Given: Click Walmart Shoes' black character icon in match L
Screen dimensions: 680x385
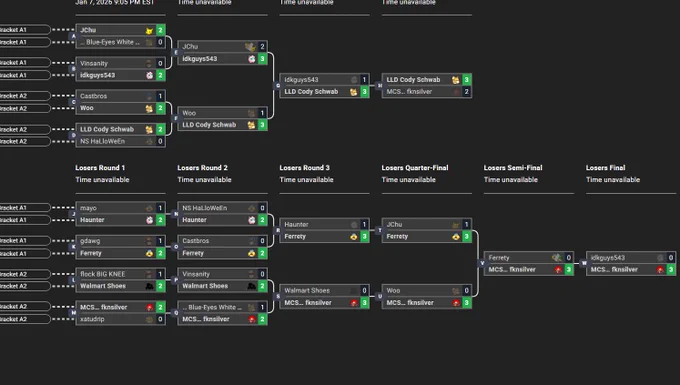Looking at the screenshot, I should click(149, 286).
